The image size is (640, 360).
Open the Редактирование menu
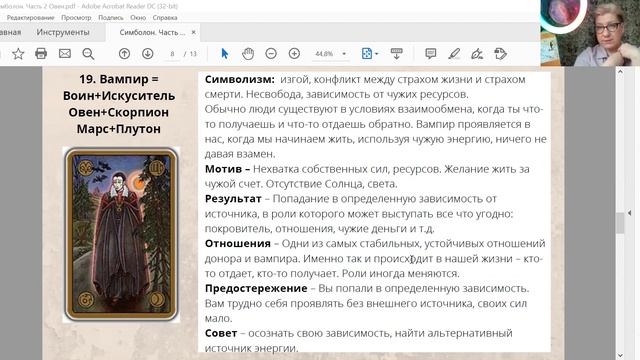click(30, 18)
